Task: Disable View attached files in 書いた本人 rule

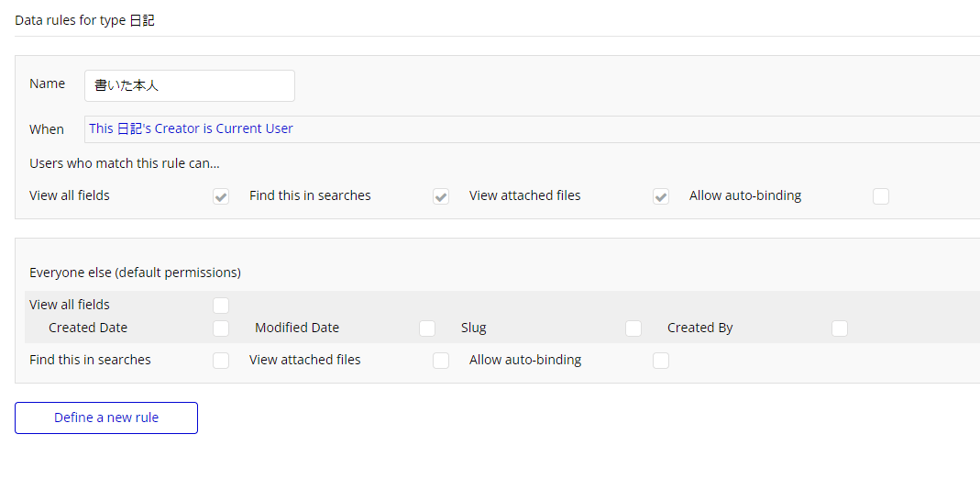Action: click(661, 196)
